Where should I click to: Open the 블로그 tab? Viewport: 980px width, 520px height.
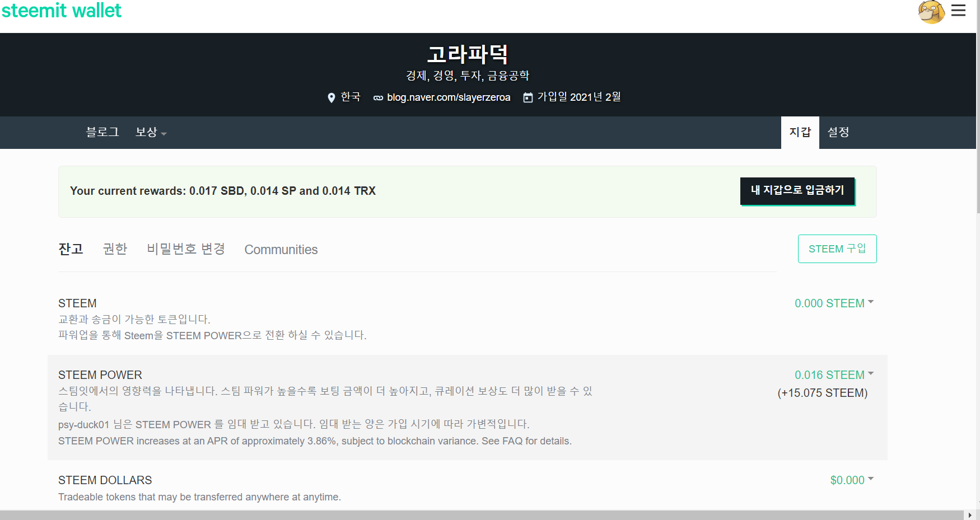102,132
